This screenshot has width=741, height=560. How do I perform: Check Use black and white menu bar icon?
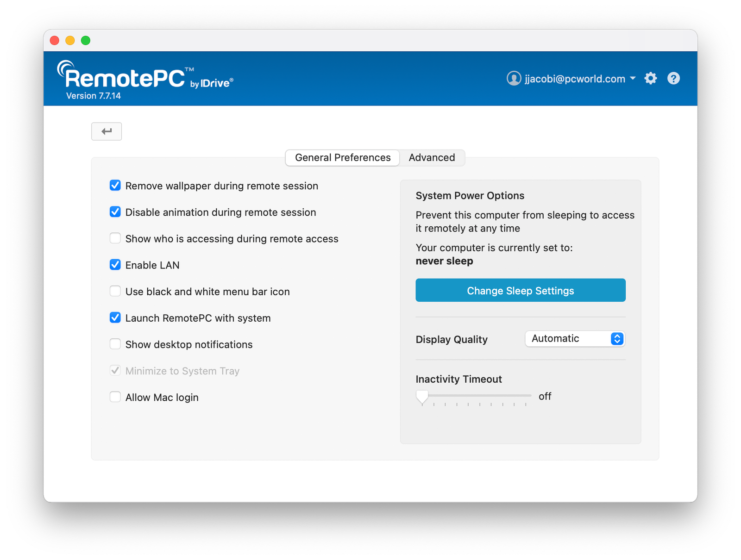tap(115, 291)
